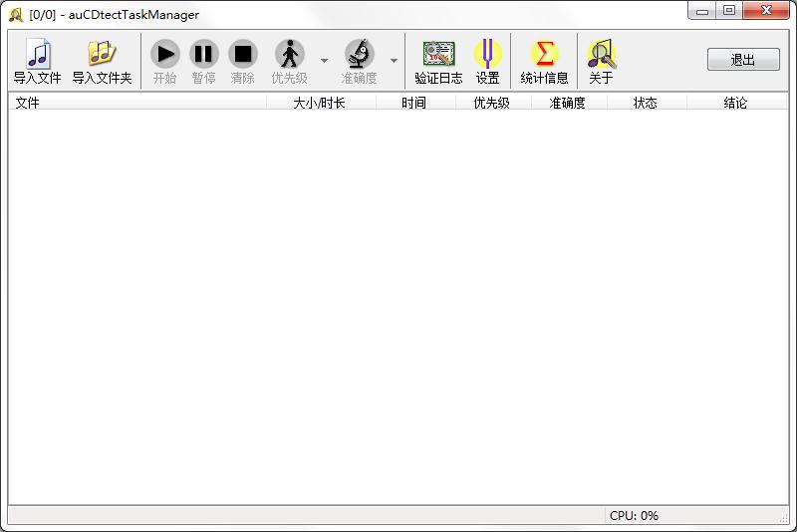Click the 退出 (exit) button

(x=743, y=60)
